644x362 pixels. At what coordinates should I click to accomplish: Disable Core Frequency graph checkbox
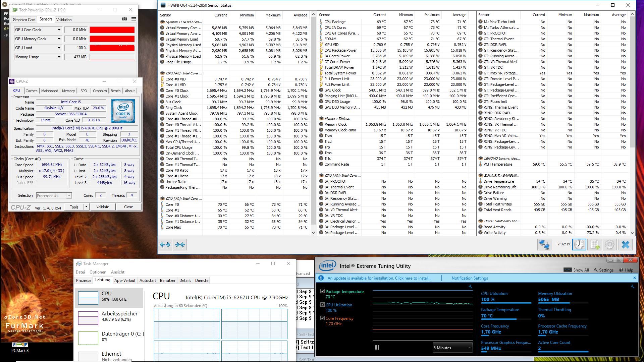[322, 318]
